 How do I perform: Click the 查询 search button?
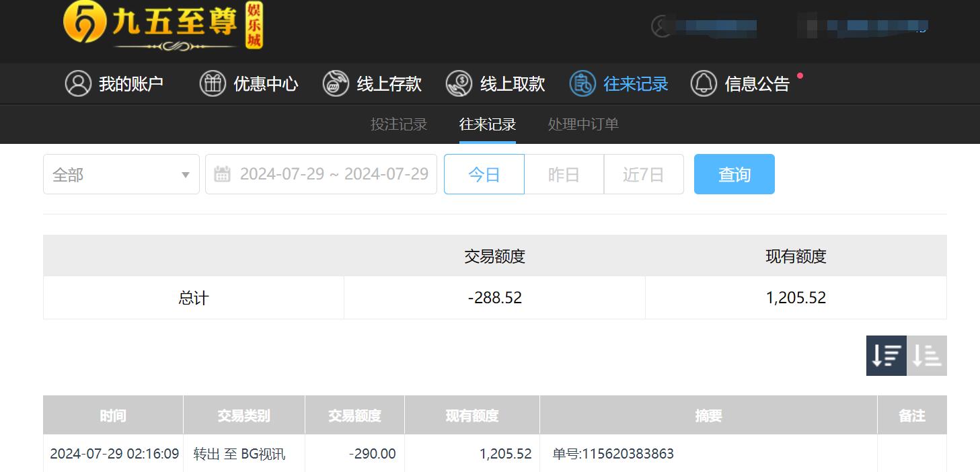pos(734,173)
